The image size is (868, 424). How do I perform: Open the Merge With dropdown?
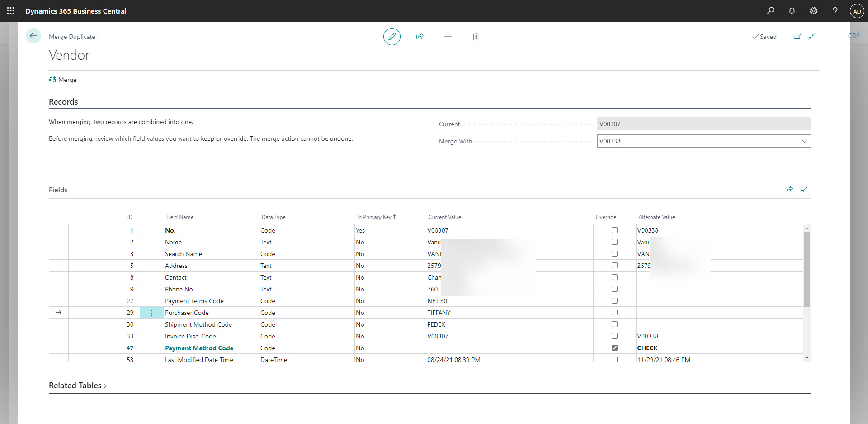[804, 141]
